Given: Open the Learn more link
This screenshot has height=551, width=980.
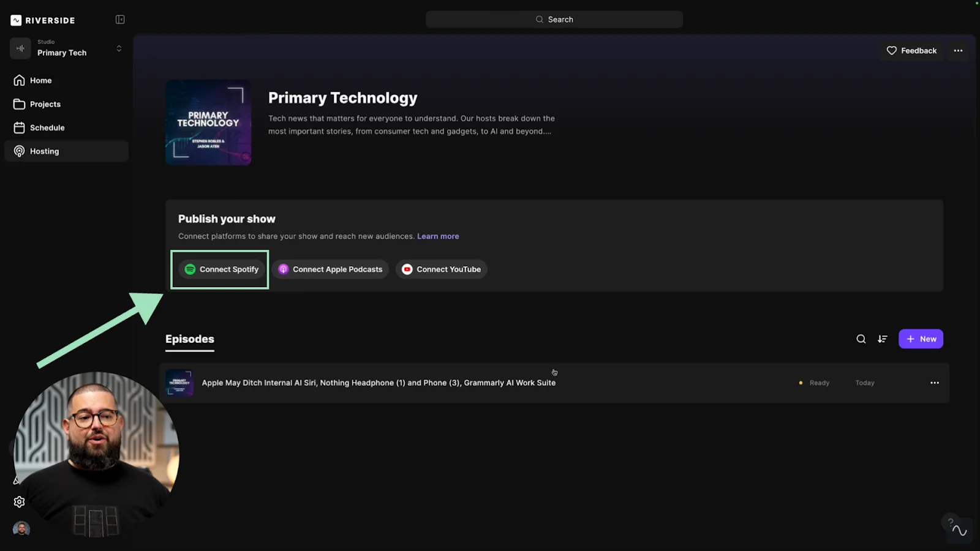Looking at the screenshot, I should pyautogui.click(x=438, y=236).
